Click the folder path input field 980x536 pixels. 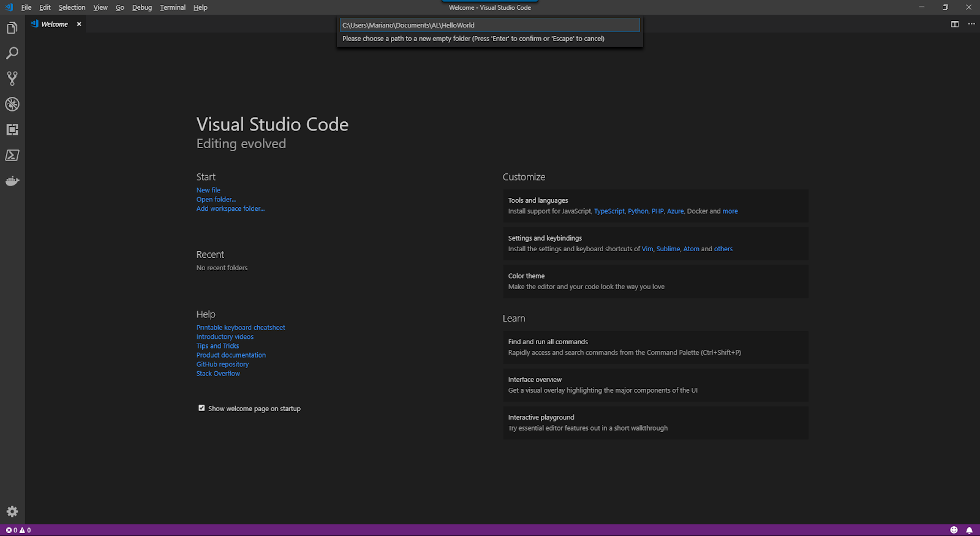tap(489, 25)
